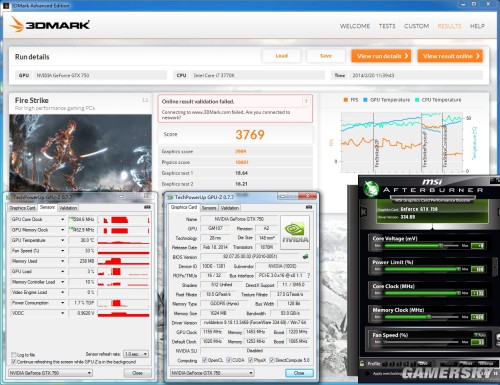Click the View run details button

(x=381, y=56)
